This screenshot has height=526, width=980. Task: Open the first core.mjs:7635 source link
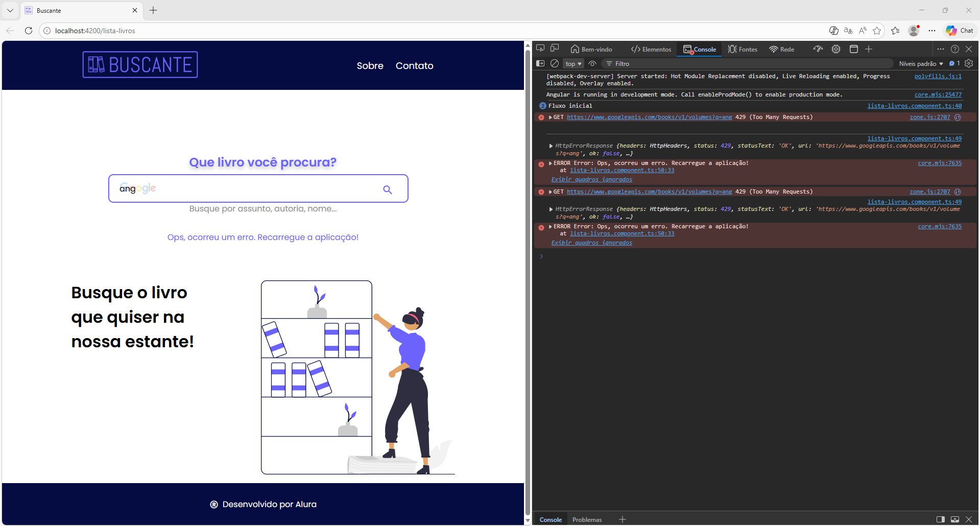pyautogui.click(x=939, y=163)
